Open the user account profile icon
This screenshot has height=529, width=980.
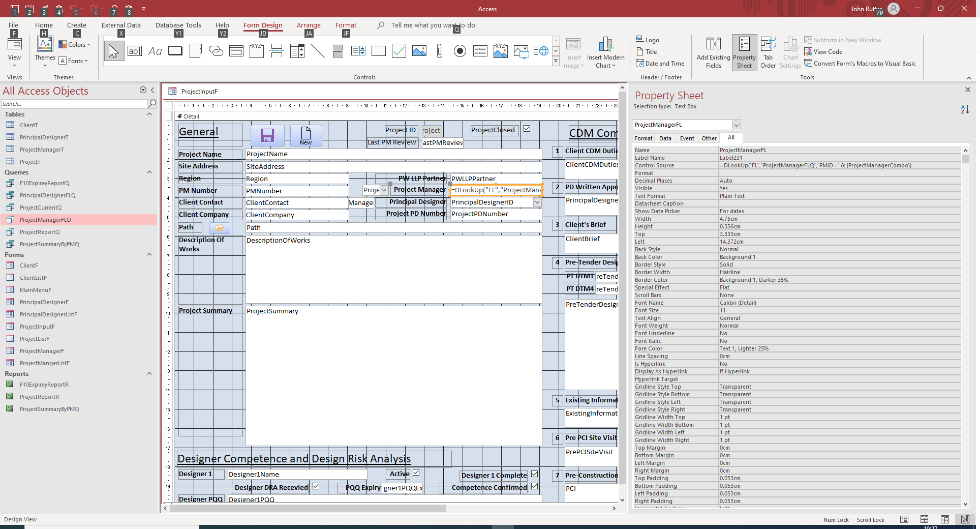click(x=894, y=9)
